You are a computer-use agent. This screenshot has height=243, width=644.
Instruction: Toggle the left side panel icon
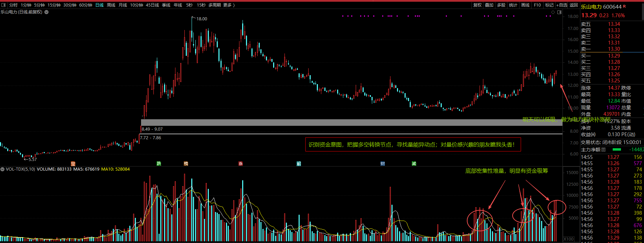pos(3,5)
